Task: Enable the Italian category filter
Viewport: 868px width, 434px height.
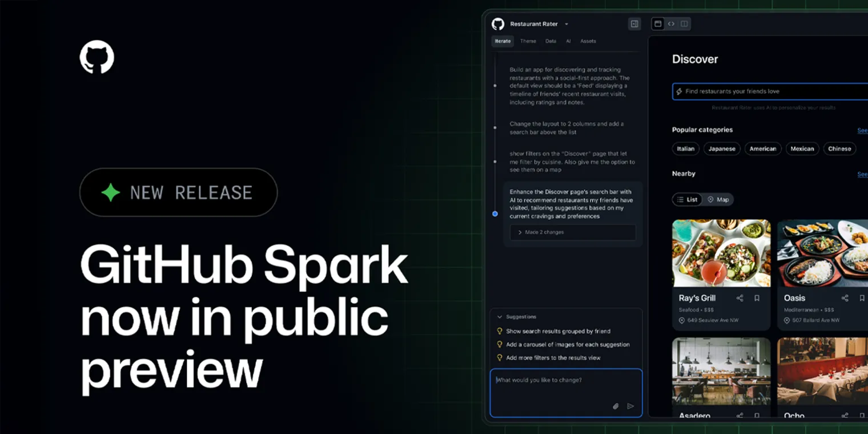Action: pos(685,148)
